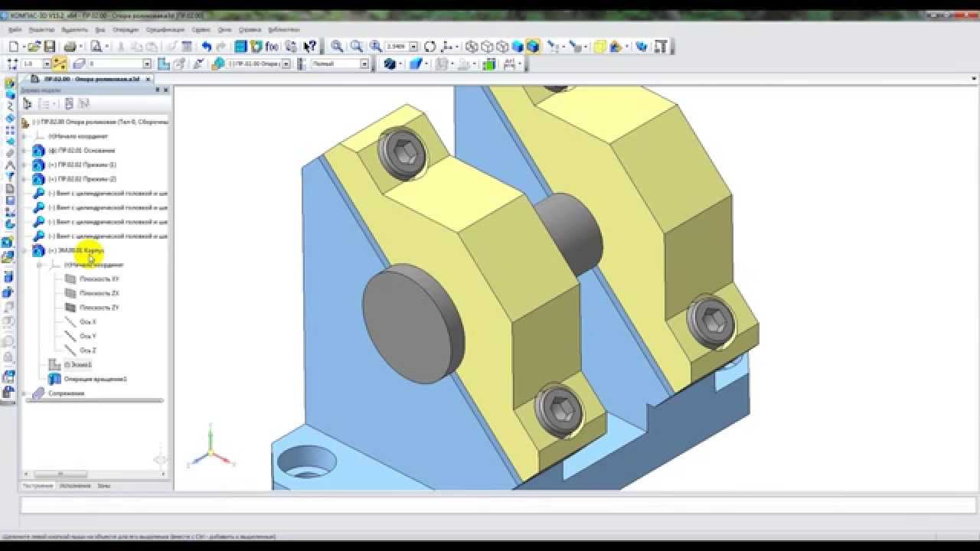This screenshot has height=551, width=980.
Task: Open the Операции menu
Action: coord(126,30)
